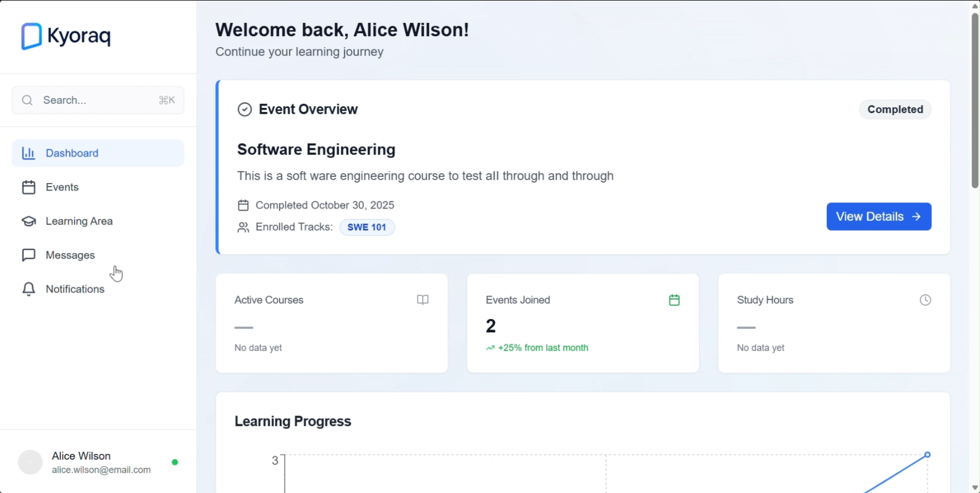Go to the Events page

(x=63, y=187)
